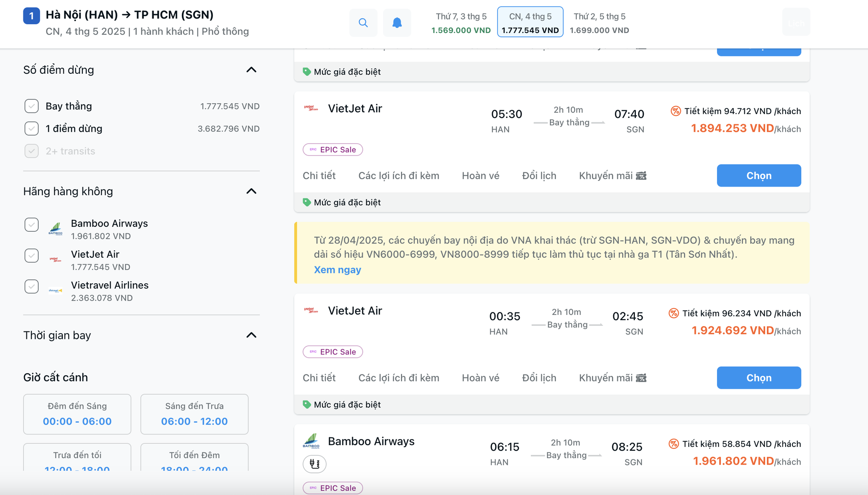The image size is (868, 495).
Task: Toggle the Bay thẳng checkbox
Action: click(x=32, y=106)
